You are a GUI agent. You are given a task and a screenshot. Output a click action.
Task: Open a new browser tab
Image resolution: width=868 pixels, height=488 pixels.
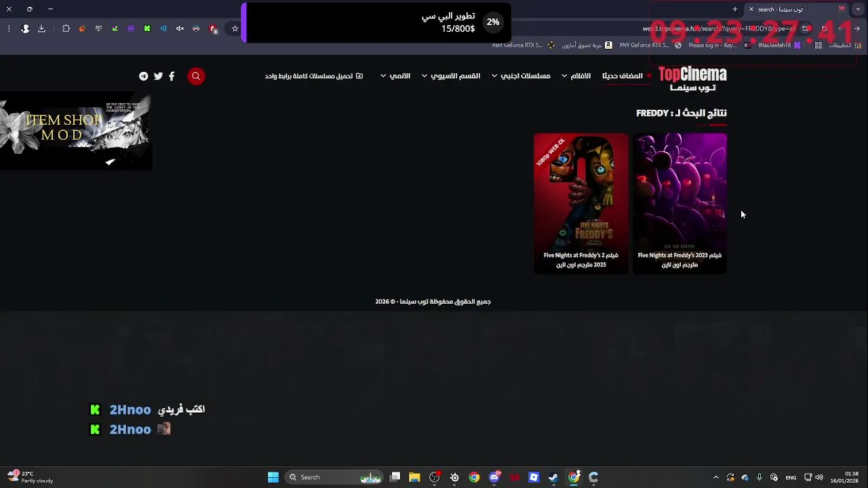(x=734, y=9)
